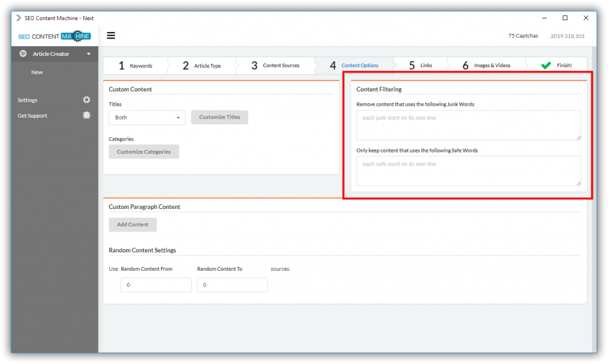This screenshot has width=608, height=364.
Task: Click the green Finish checkmark icon
Action: pos(546,65)
